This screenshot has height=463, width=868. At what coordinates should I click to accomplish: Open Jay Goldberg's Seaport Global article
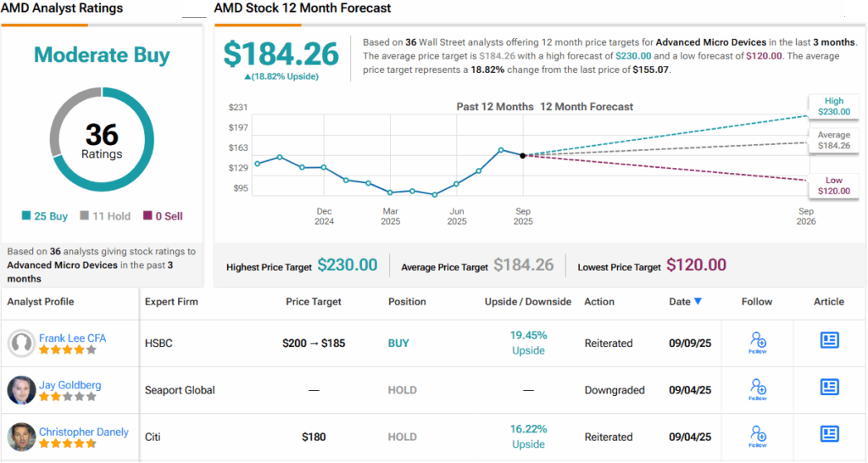829,388
